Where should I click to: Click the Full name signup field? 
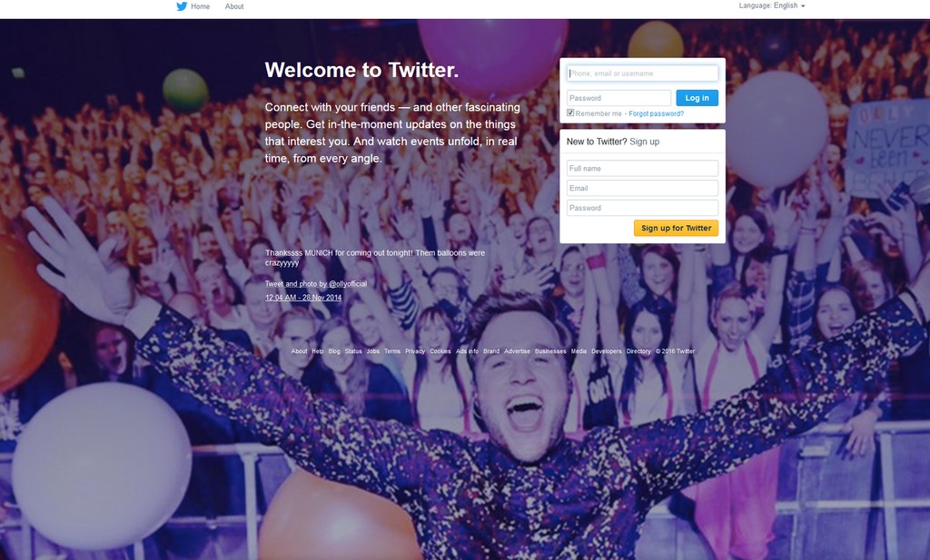click(642, 168)
